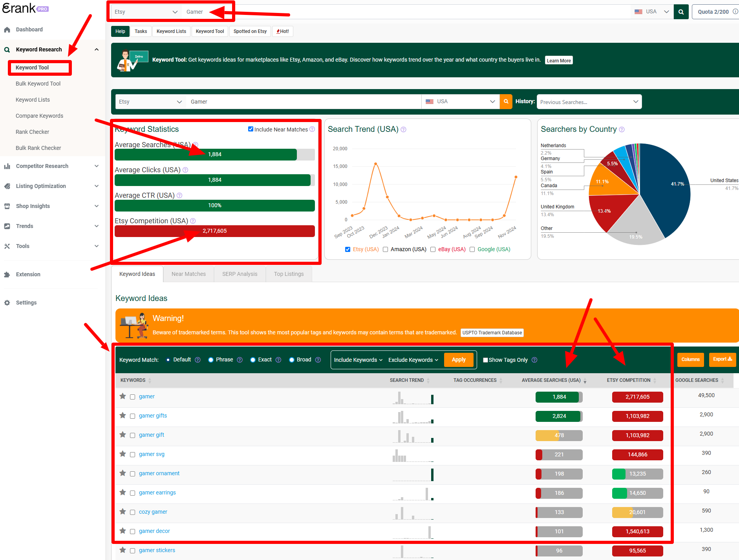Screen dimensions: 739x560
Task: Click the Average Searches 1,884 progress bar
Action: [215, 155]
